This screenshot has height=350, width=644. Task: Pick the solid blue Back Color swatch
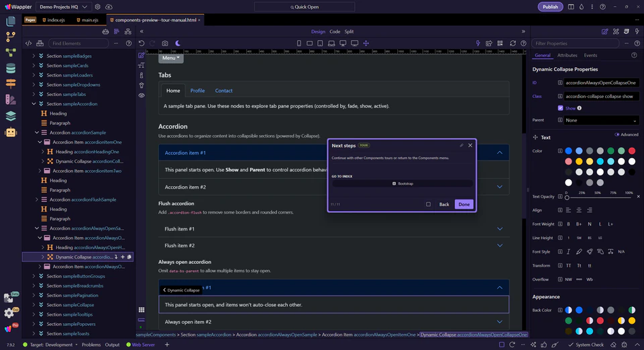[x=579, y=310]
